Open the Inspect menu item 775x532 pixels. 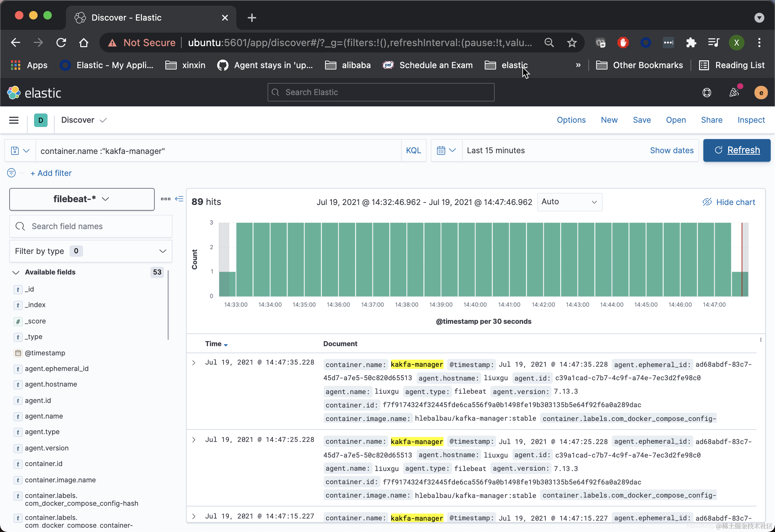[751, 120]
